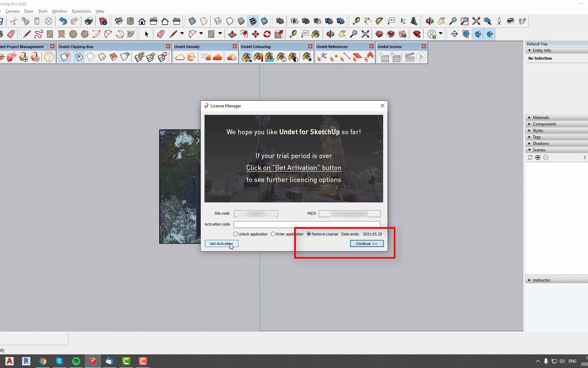Toggle Display Section Fill

(489, 34)
